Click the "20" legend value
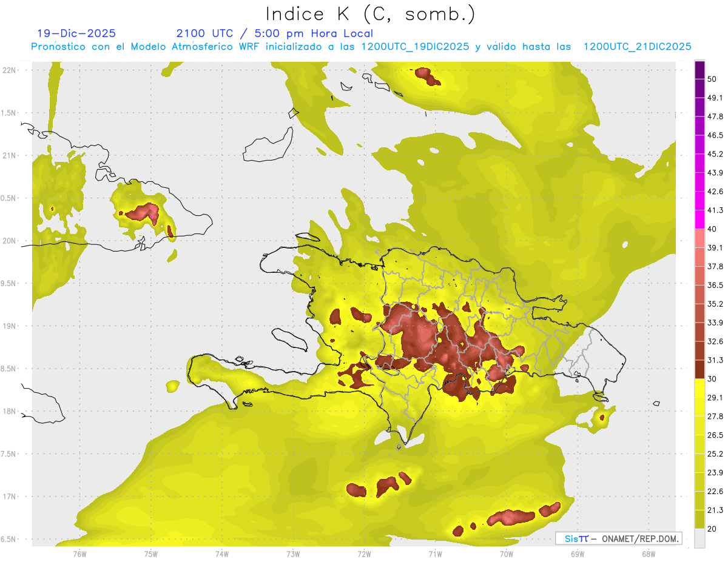The image size is (728, 562). point(712,529)
